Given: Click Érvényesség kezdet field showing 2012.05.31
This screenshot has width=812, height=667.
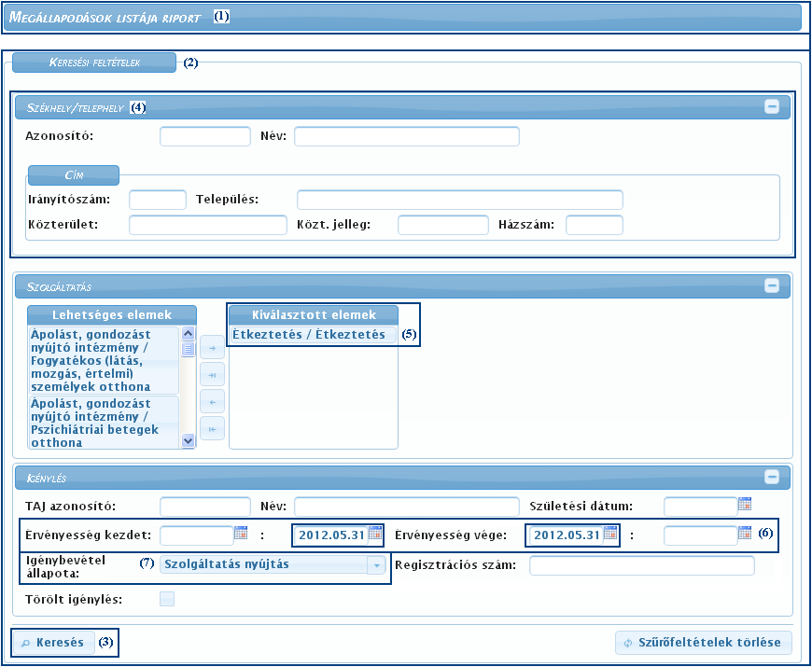Looking at the screenshot, I should [331, 535].
